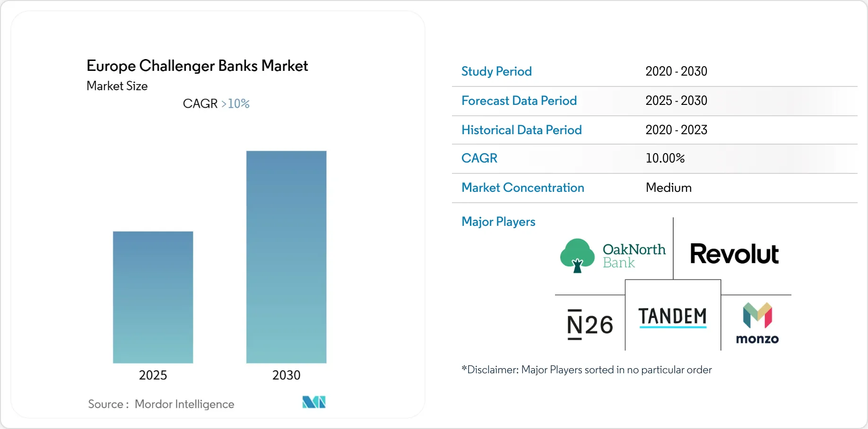Click the Mordor Intelligence logo mark
The image size is (868, 429).
pos(314,402)
